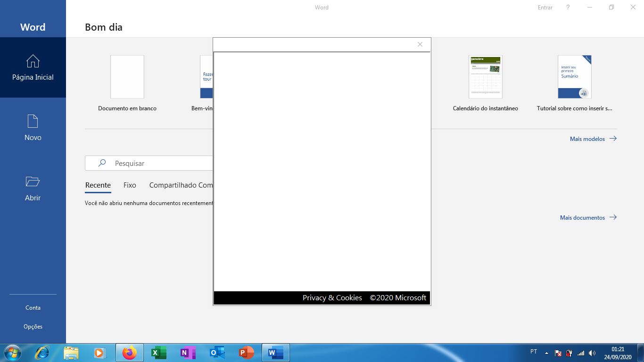Viewport: 644px width, 362px height.
Task: Close the sign-in dialog popup
Action: click(x=420, y=44)
